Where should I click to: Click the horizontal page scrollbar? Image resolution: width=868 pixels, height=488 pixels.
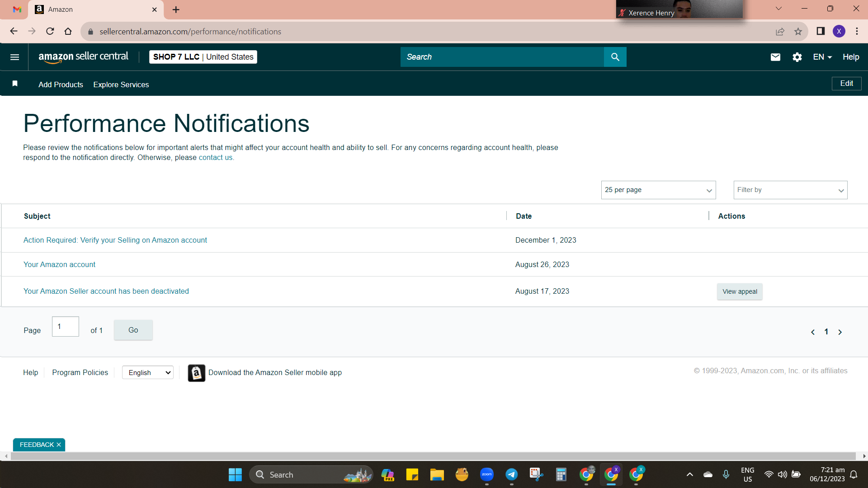tap(433, 456)
